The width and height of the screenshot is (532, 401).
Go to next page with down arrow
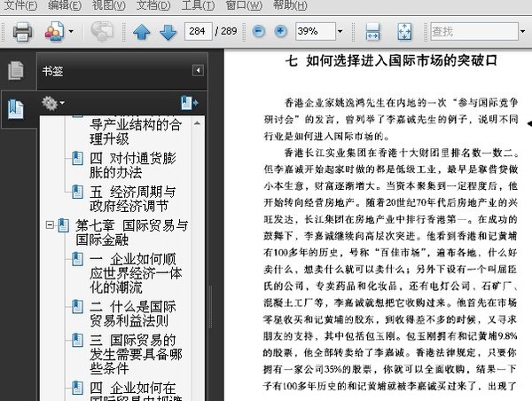(x=168, y=32)
